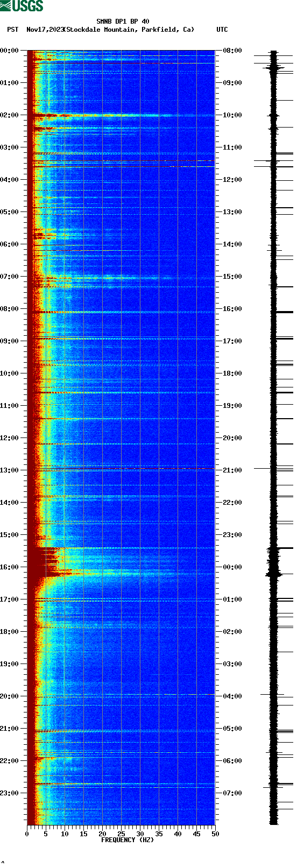Click the FREQUENCY (HZ) axis label
The height and width of the screenshot is (868, 297).
(128, 840)
